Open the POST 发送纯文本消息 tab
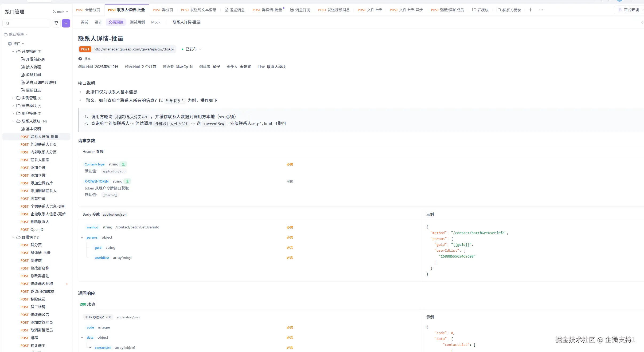This screenshot has height=352, width=644. click(x=199, y=10)
